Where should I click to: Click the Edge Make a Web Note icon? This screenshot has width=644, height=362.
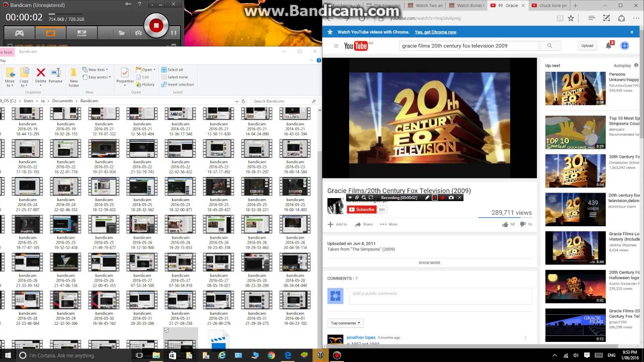[x=607, y=18]
